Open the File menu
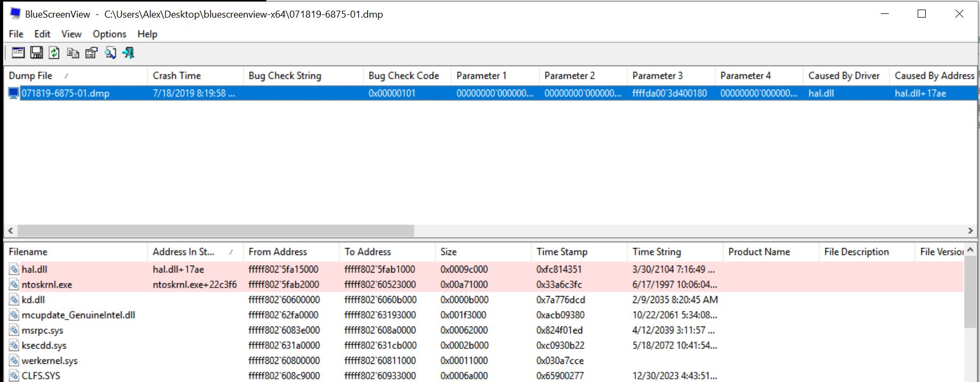The image size is (980, 382). click(x=16, y=34)
